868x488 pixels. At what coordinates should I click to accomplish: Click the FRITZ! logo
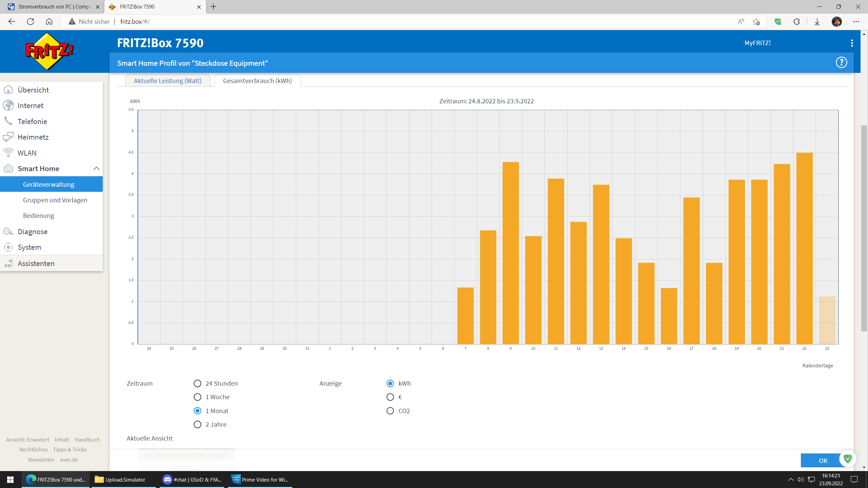[50, 52]
